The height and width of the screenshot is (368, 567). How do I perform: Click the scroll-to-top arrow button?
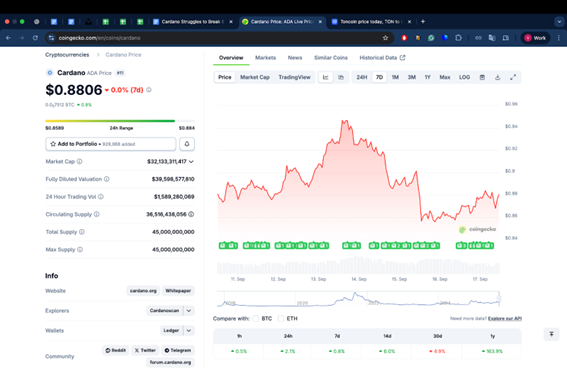[551, 334]
